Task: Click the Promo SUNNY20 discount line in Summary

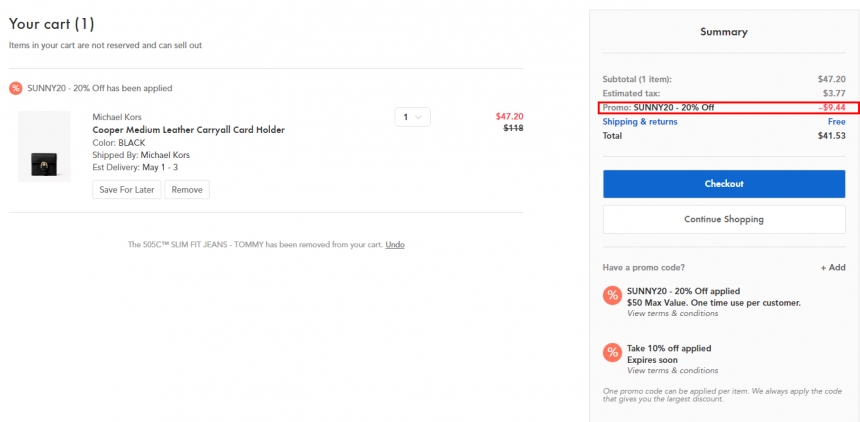Action: point(724,108)
